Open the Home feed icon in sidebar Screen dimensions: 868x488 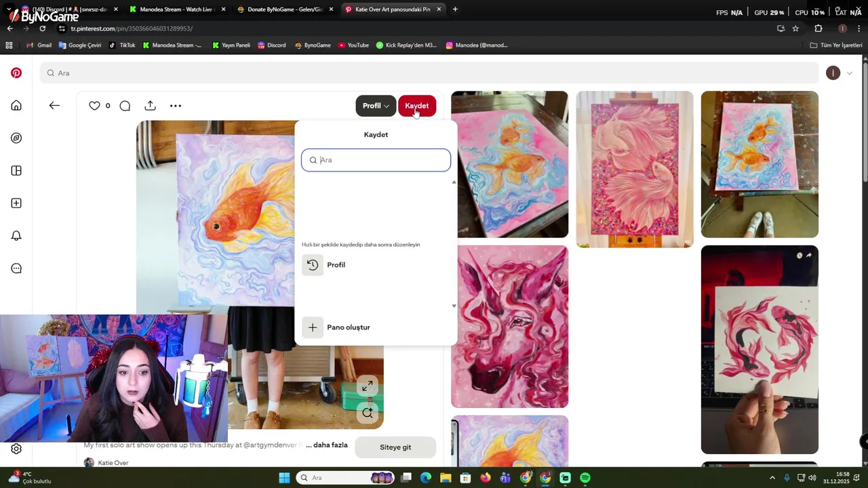(x=16, y=105)
